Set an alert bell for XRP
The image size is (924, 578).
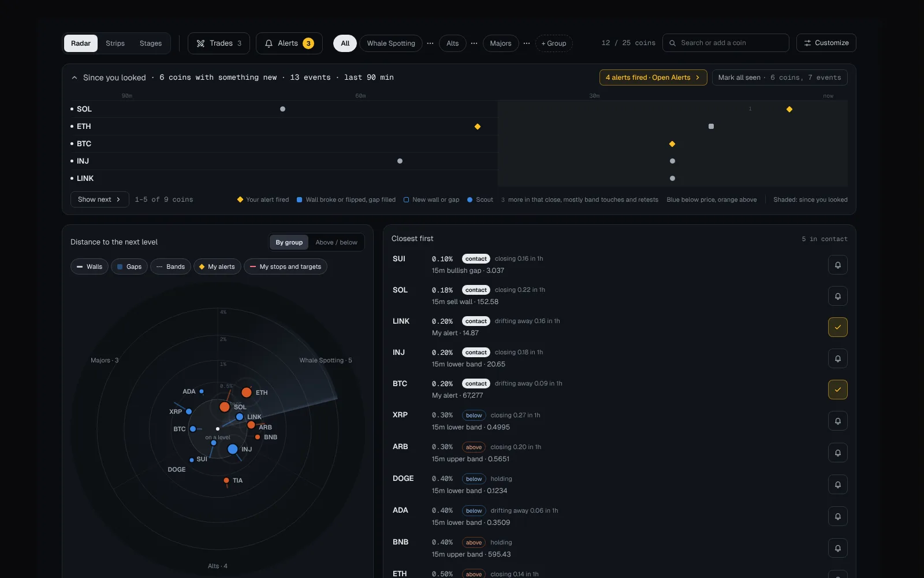(x=837, y=421)
